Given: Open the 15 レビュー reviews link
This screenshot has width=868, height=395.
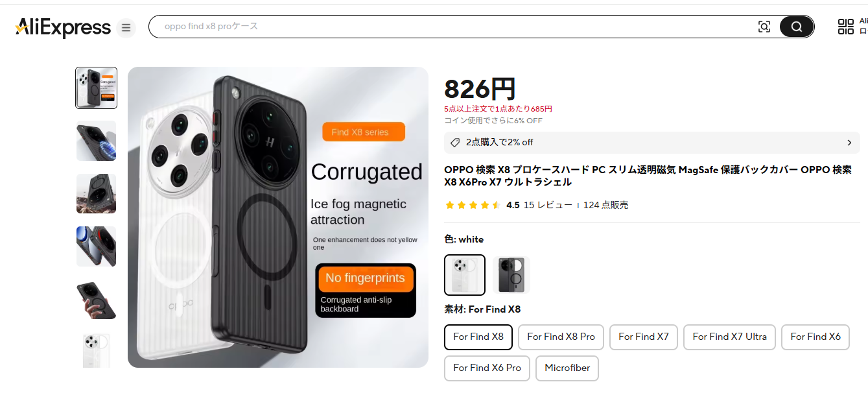Looking at the screenshot, I should pos(548,205).
